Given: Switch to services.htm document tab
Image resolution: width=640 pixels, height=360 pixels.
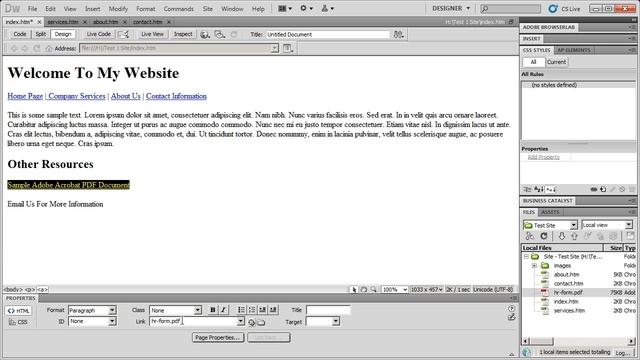Looking at the screenshot, I should [x=63, y=22].
